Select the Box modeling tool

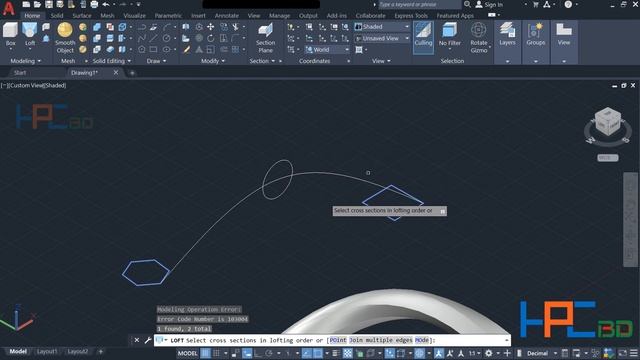pos(10,35)
